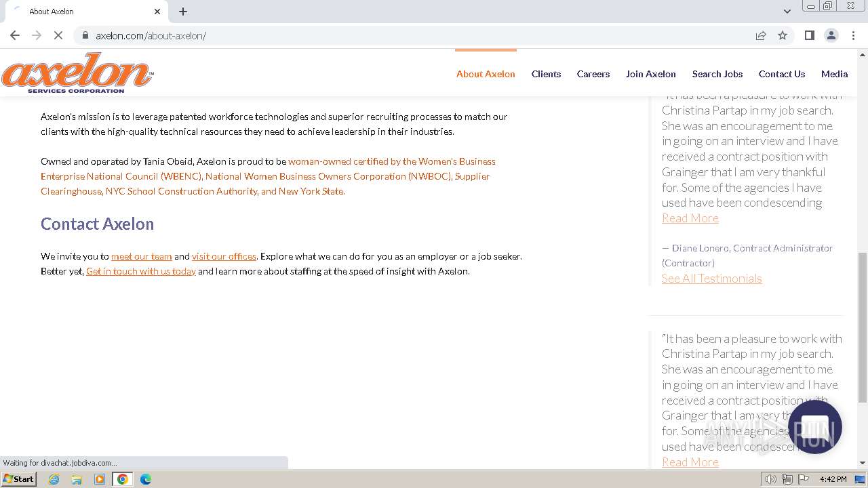Open the Media menu item

coord(834,74)
